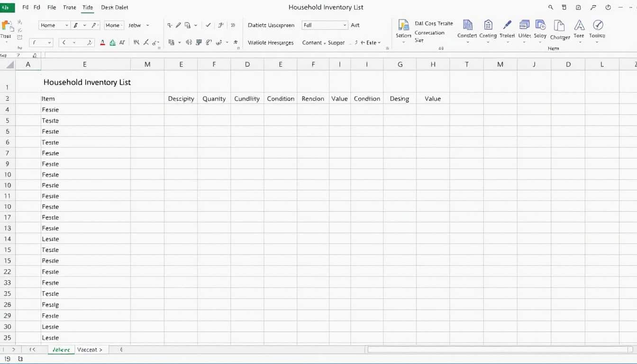Click the Soloy document icon
This screenshot has height=364, width=637.
click(x=540, y=25)
